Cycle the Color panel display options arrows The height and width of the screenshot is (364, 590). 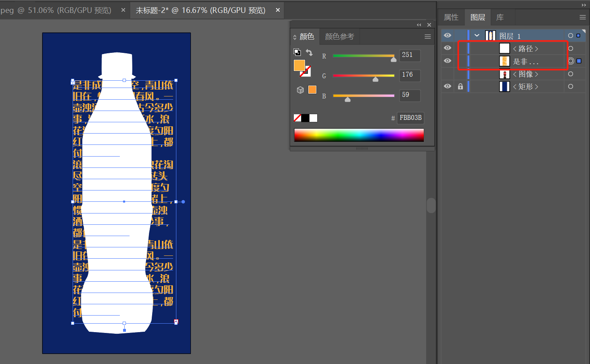295,37
